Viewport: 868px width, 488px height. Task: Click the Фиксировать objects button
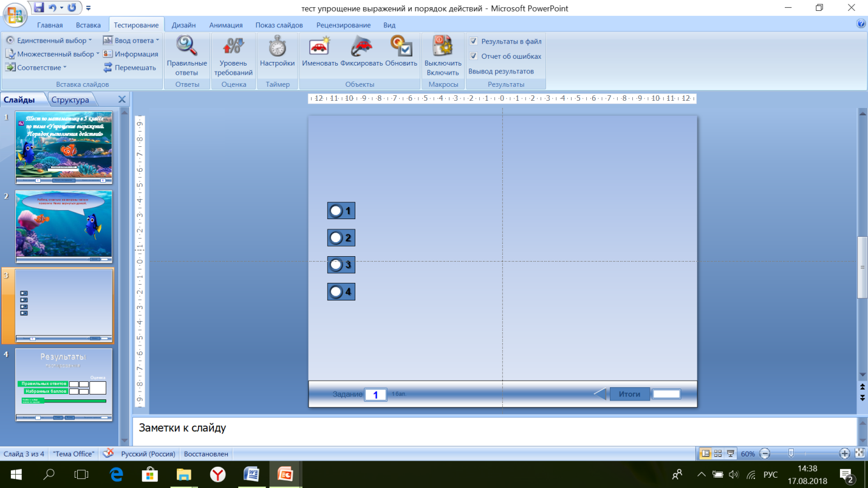point(361,52)
